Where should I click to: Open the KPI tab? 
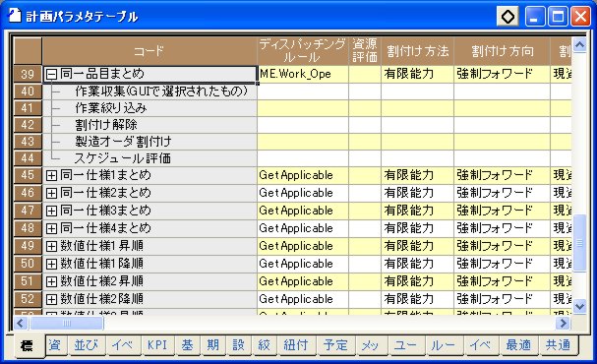[157, 345]
